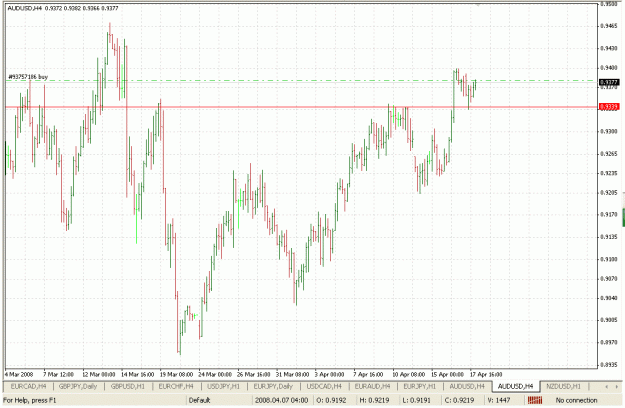Click the 0.9465 price scale label
Image resolution: width=625 pixels, height=408 pixels.
pos(609,26)
